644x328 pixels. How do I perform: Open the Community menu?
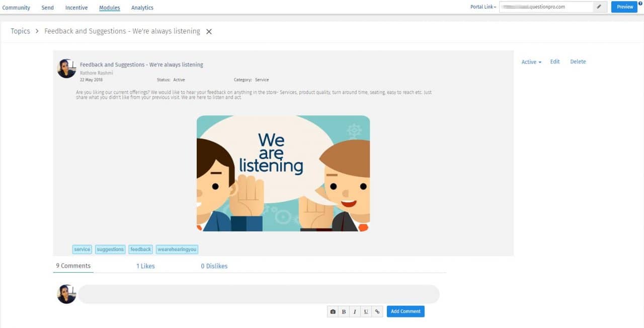(16, 8)
